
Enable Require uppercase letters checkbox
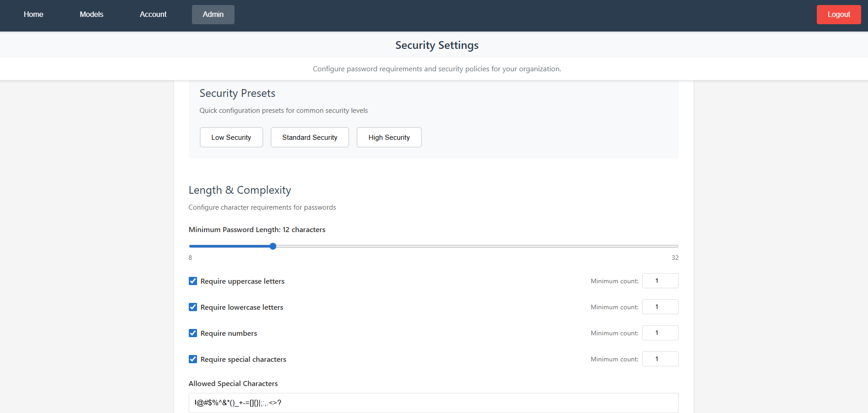pyautogui.click(x=192, y=281)
